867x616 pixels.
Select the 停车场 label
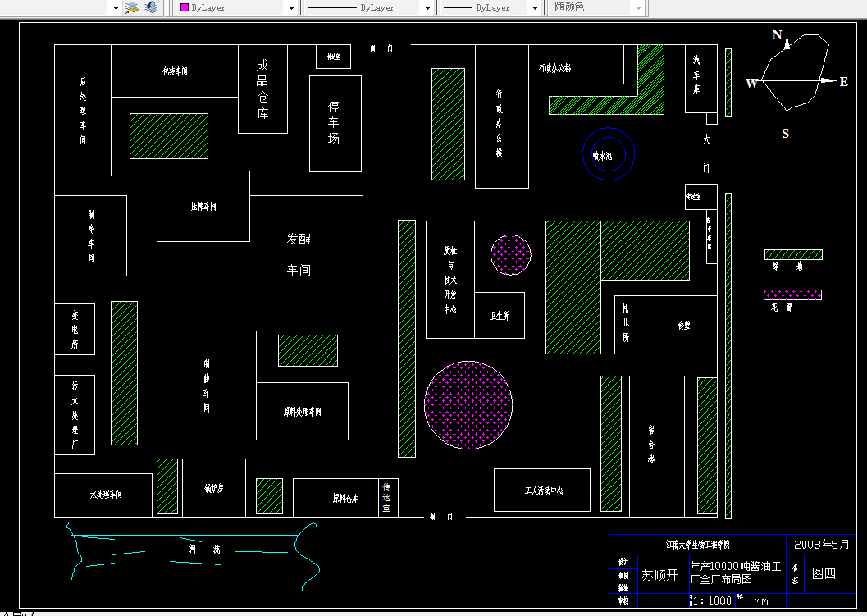tap(333, 123)
